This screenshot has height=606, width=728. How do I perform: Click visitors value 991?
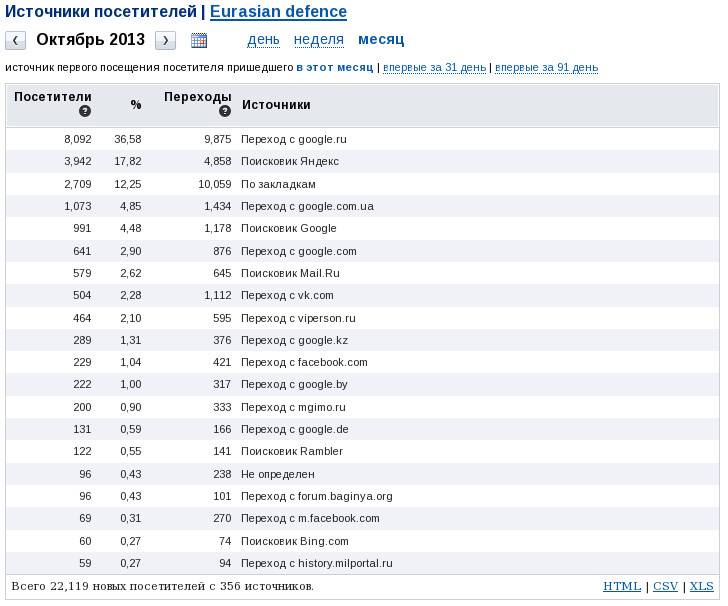[x=82, y=228]
